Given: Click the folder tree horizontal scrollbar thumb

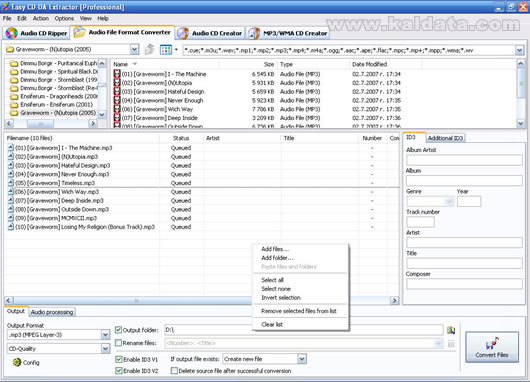Looking at the screenshot, I should click(41, 124).
